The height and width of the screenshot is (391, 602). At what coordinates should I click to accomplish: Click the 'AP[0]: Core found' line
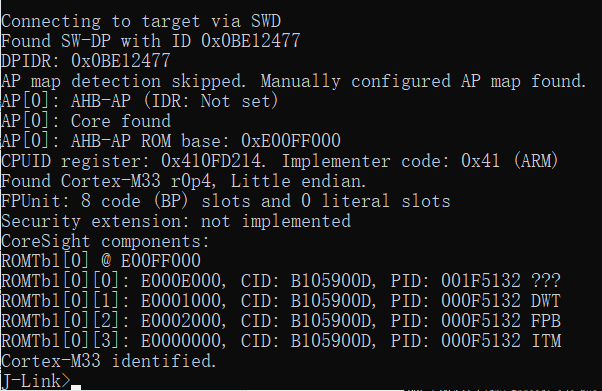pos(86,121)
